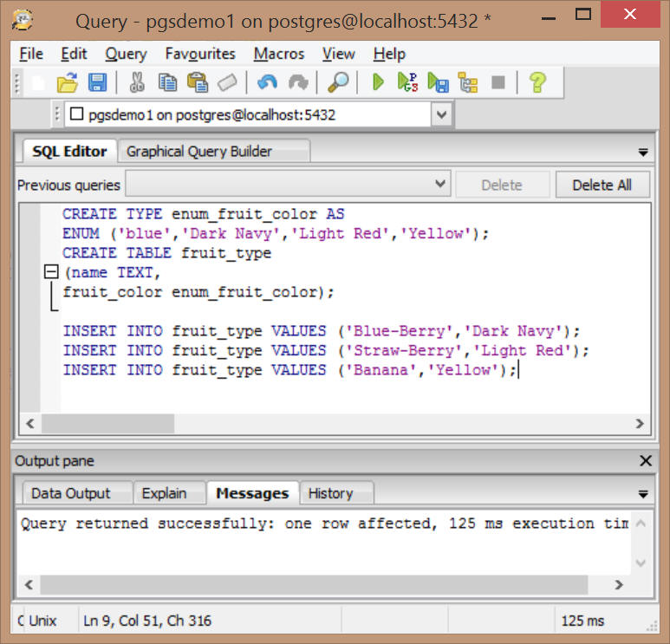The image size is (670, 644).
Task: Click the SQL editor horizontal scrollbar thumb
Action: 107,424
